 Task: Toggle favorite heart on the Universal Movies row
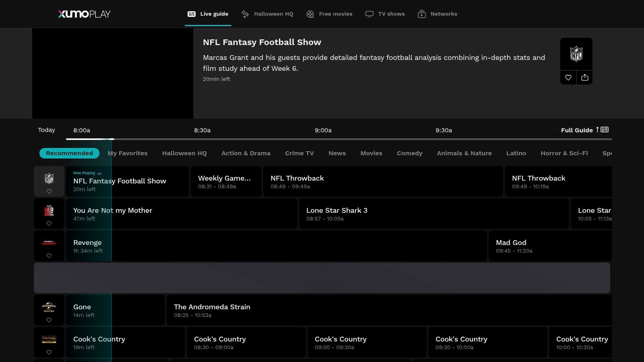49,320
